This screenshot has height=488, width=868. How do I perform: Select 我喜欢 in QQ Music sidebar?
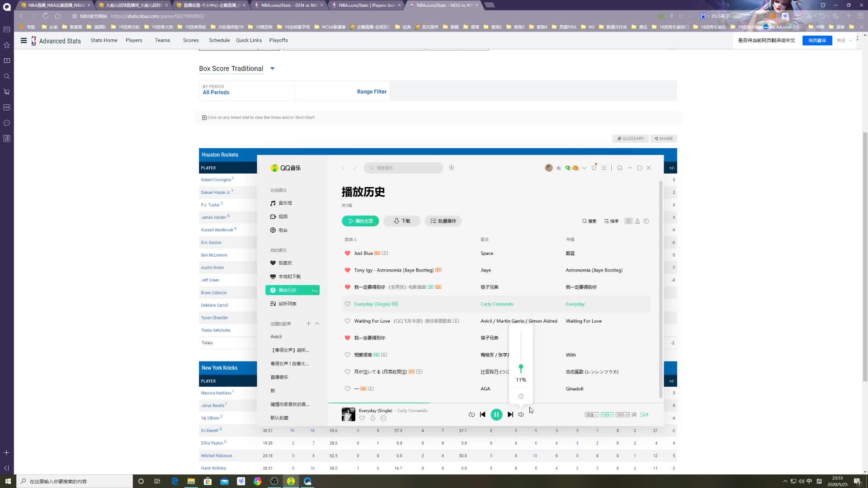(x=285, y=263)
